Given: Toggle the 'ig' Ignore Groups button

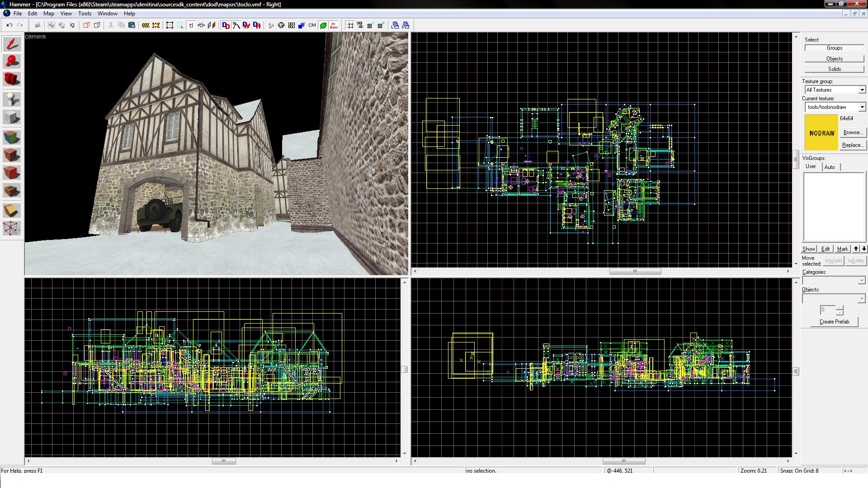Looking at the screenshot, I should point(72,25).
